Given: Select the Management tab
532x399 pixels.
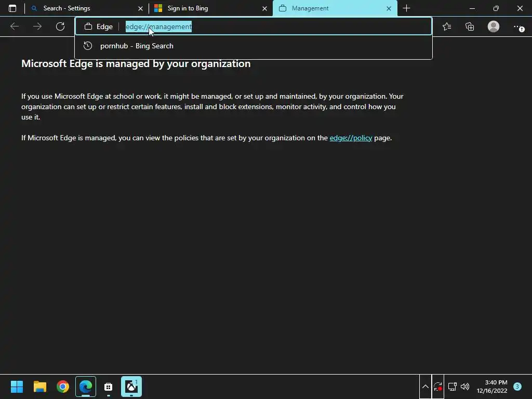Looking at the screenshot, I should click(x=334, y=8).
